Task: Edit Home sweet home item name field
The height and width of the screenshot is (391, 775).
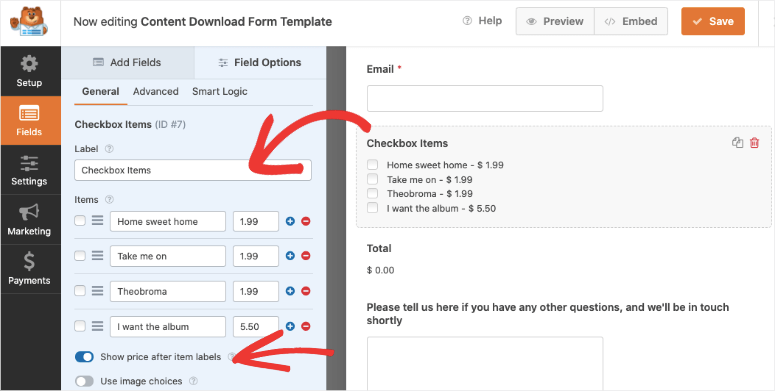Action: coord(168,221)
